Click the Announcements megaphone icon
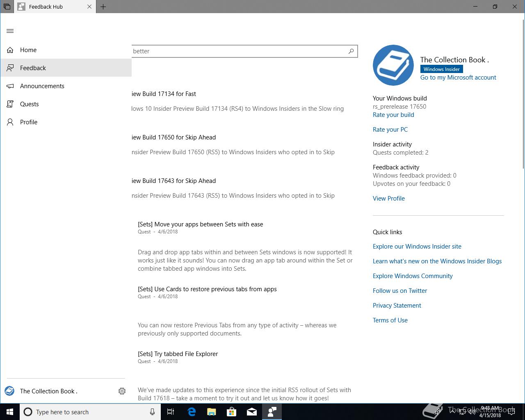The height and width of the screenshot is (420, 525). [x=10, y=86]
